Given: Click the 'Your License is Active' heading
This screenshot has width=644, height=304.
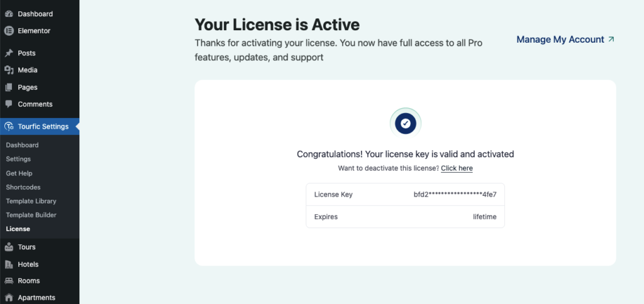Looking at the screenshot, I should pos(277,24).
